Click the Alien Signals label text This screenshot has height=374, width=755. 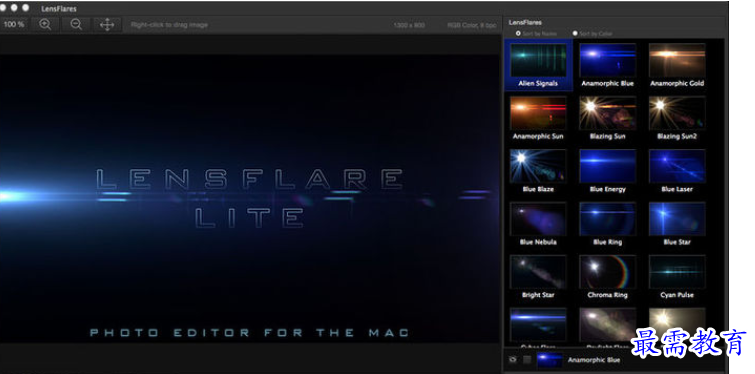click(x=538, y=83)
